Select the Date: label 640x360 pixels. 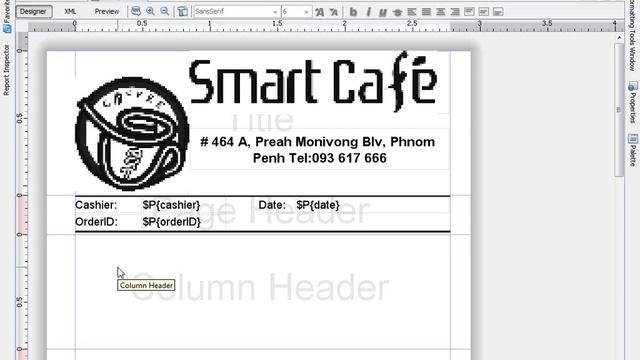coord(272,205)
